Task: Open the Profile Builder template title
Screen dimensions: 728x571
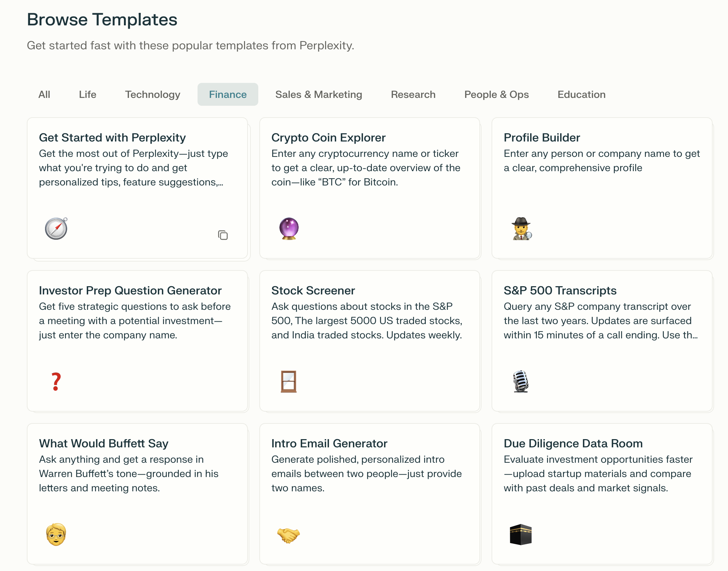Action: (542, 138)
